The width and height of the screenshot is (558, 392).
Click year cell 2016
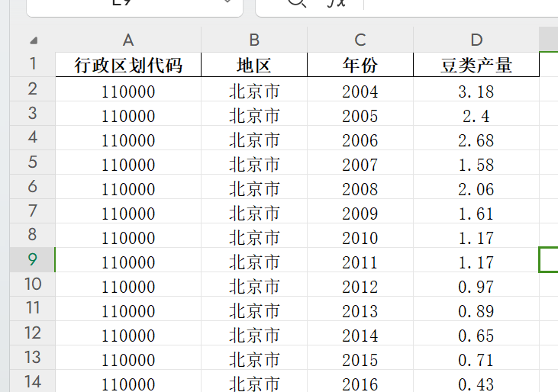click(360, 381)
